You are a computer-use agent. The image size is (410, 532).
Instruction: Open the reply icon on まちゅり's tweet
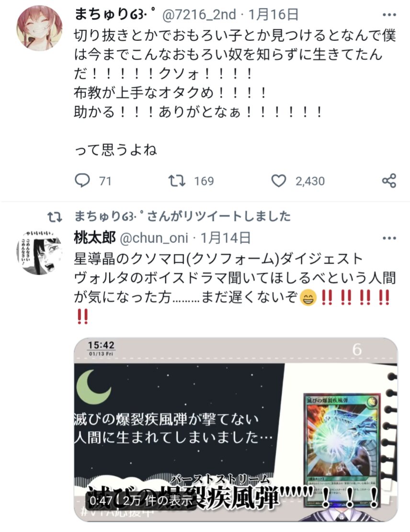click(x=82, y=181)
